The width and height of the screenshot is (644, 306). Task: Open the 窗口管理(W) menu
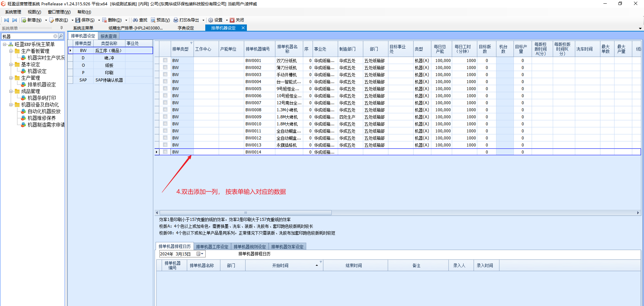59,12
